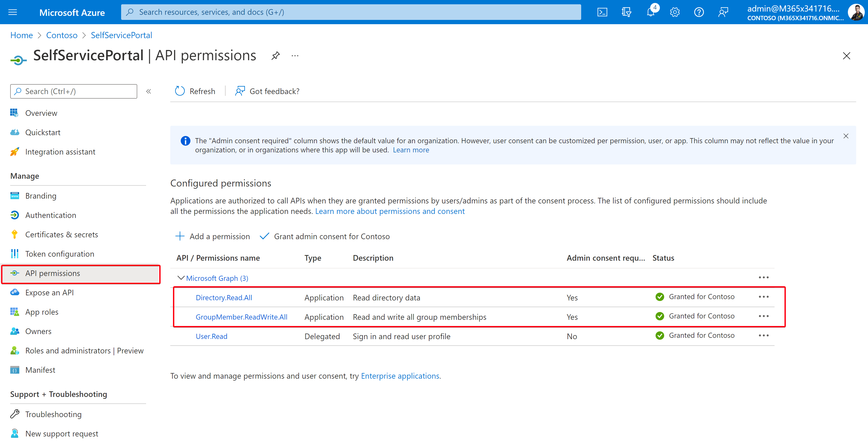The width and height of the screenshot is (868, 448).
Task: Open Cloud Shell from top bar
Action: pos(602,12)
